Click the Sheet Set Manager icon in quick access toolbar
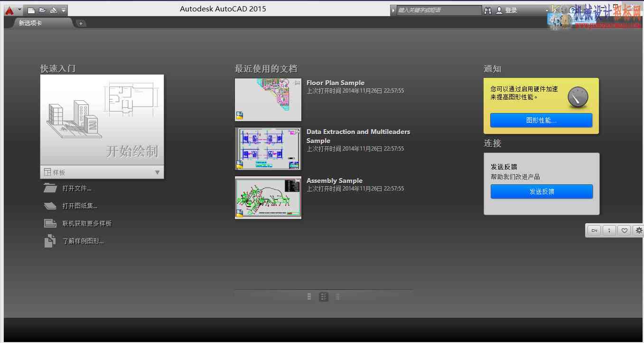This screenshot has height=343, width=644. (53, 10)
